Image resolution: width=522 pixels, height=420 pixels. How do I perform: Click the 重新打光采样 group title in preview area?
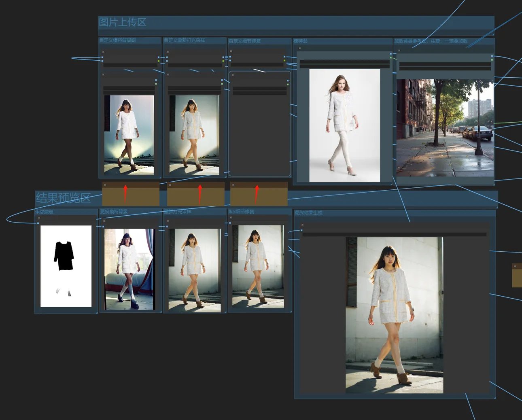click(177, 211)
